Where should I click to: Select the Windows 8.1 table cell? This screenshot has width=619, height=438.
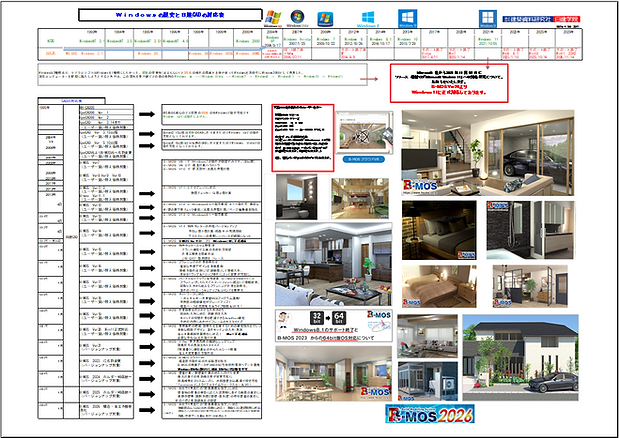tap(381, 42)
